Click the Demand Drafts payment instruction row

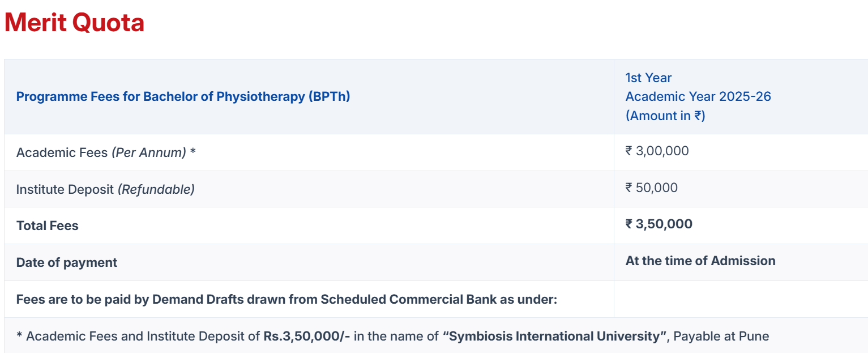click(x=287, y=299)
